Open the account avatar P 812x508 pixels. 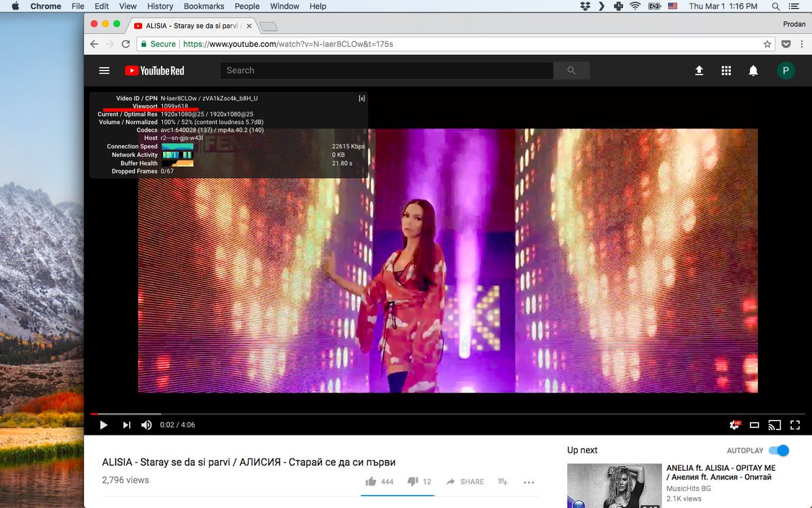[786, 70]
